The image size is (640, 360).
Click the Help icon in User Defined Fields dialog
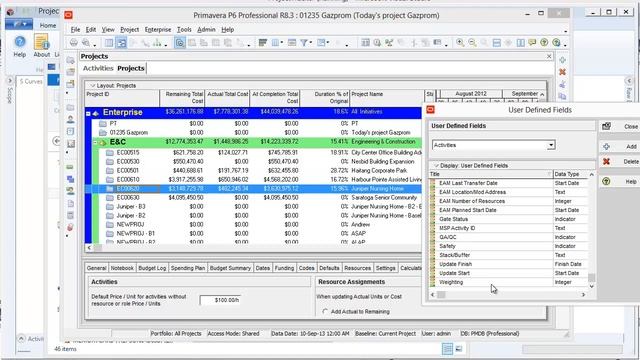(x=607, y=181)
